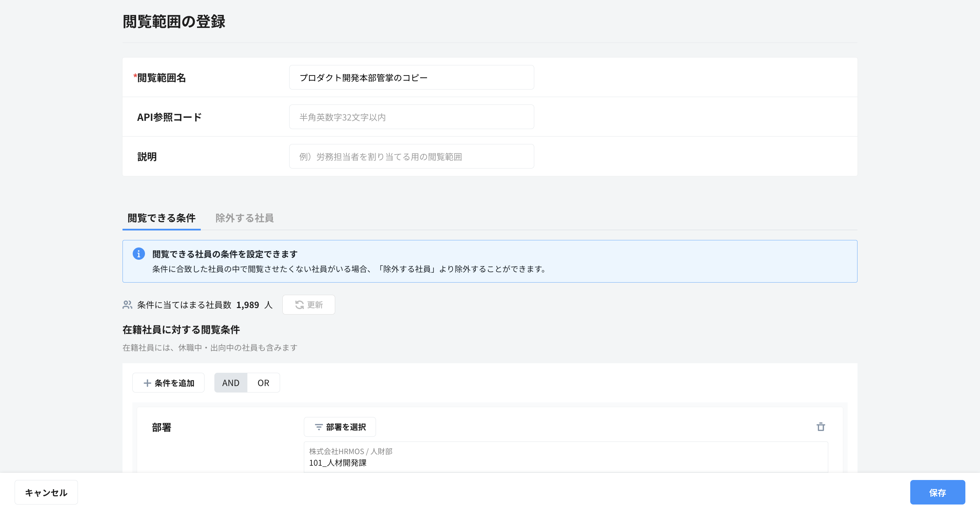Click the API参照コード input box
980x512 pixels.
click(411, 117)
